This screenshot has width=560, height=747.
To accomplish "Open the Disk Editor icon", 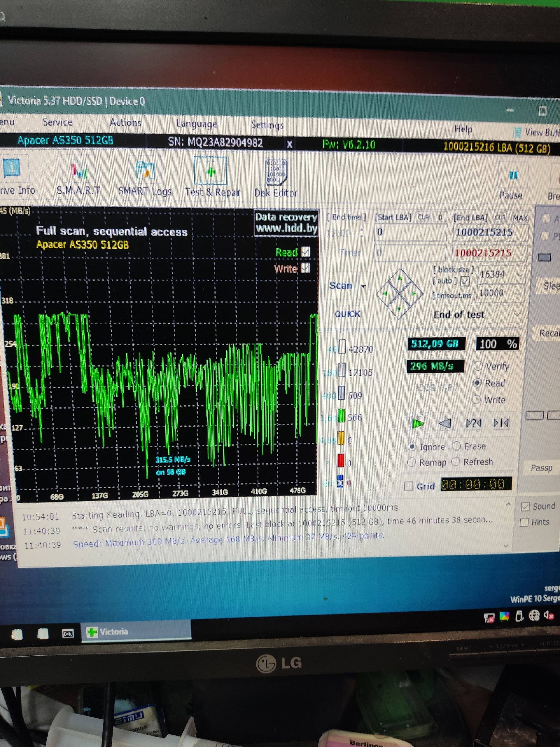I will [276, 172].
